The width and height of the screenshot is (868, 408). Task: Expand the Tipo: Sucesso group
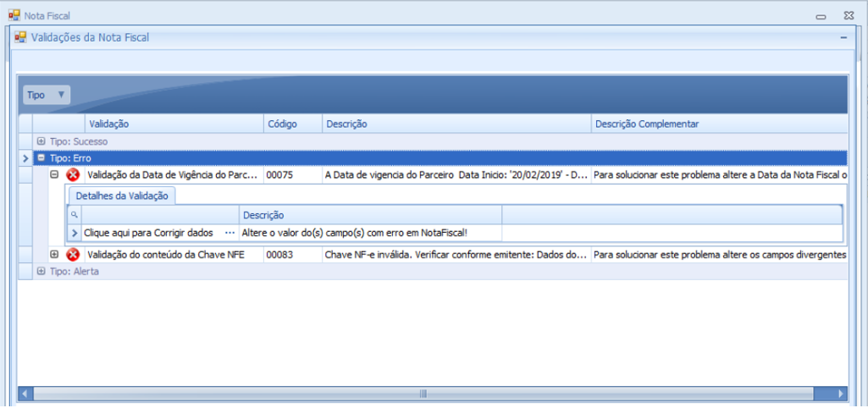click(41, 141)
